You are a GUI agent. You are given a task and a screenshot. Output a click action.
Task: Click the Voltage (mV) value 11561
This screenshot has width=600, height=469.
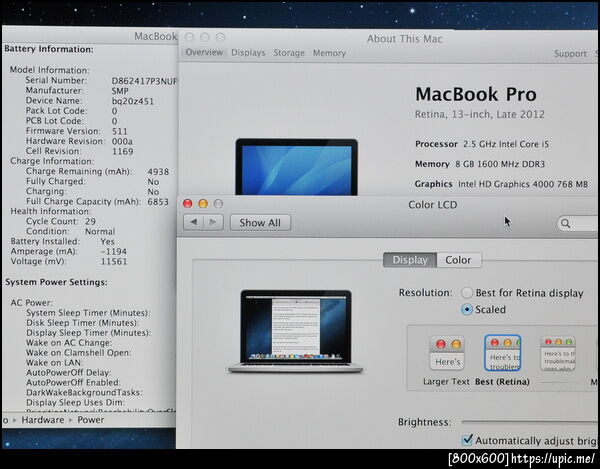coord(114,262)
